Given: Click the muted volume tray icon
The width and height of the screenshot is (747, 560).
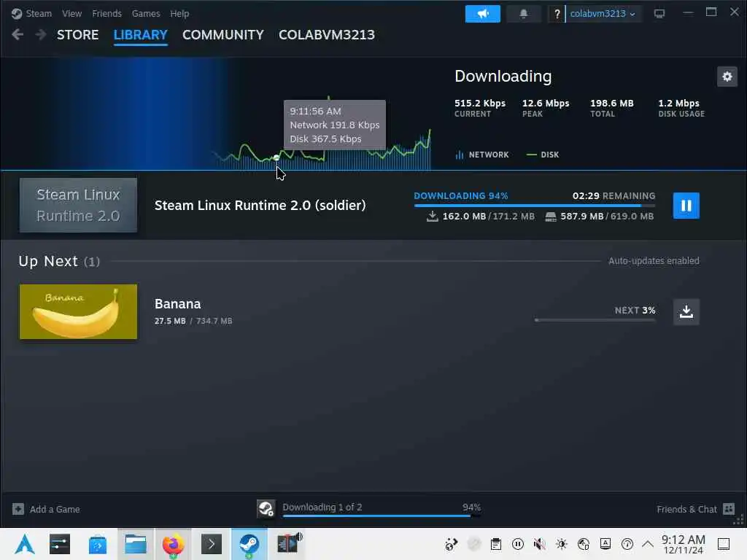Looking at the screenshot, I should pyautogui.click(x=540, y=544).
